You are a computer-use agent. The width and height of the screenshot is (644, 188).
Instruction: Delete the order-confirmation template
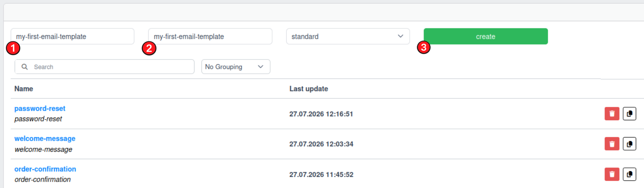click(x=612, y=174)
